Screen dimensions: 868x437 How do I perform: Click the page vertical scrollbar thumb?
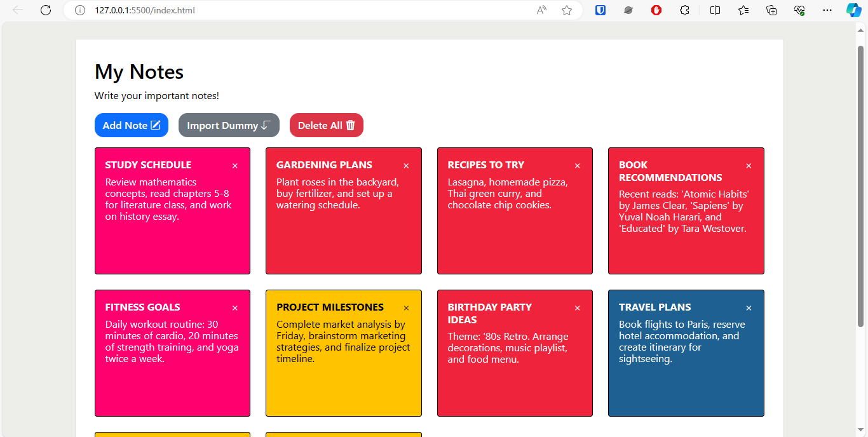click(861, 186)
